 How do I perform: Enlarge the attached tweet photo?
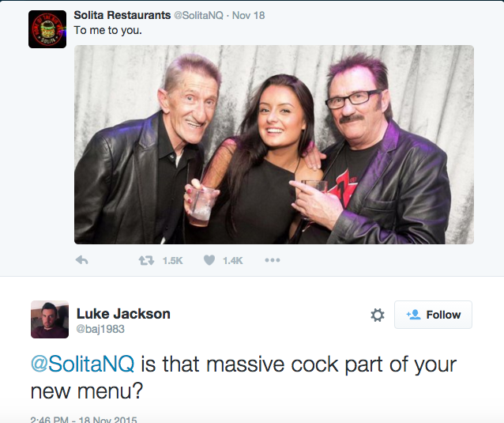point(274,145)
